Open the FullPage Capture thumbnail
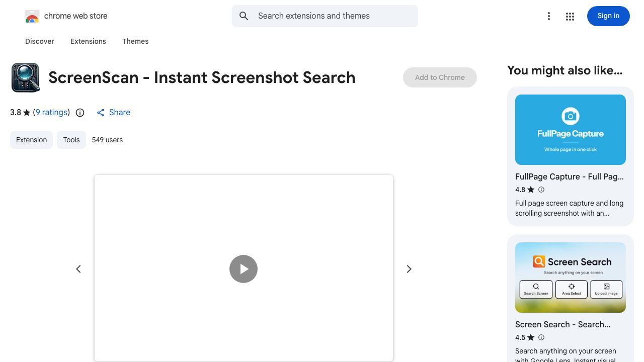This screenshot has height=362, width=644. pyautogui.click(x=571, y=130)
